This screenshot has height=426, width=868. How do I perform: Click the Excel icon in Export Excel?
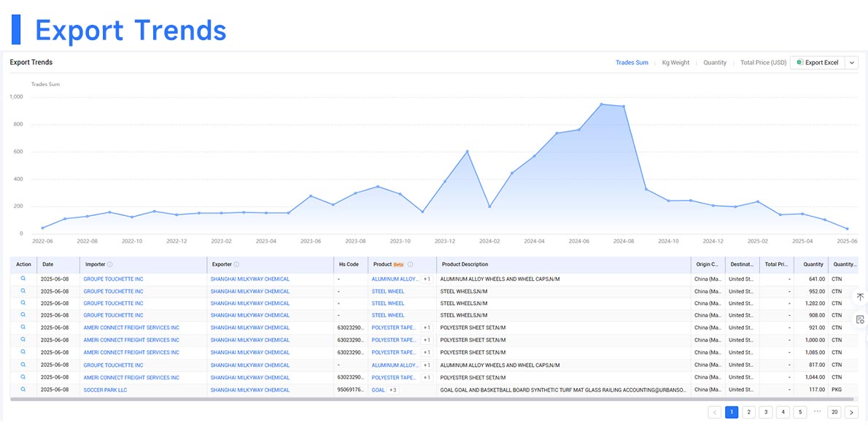pos(799,63)
